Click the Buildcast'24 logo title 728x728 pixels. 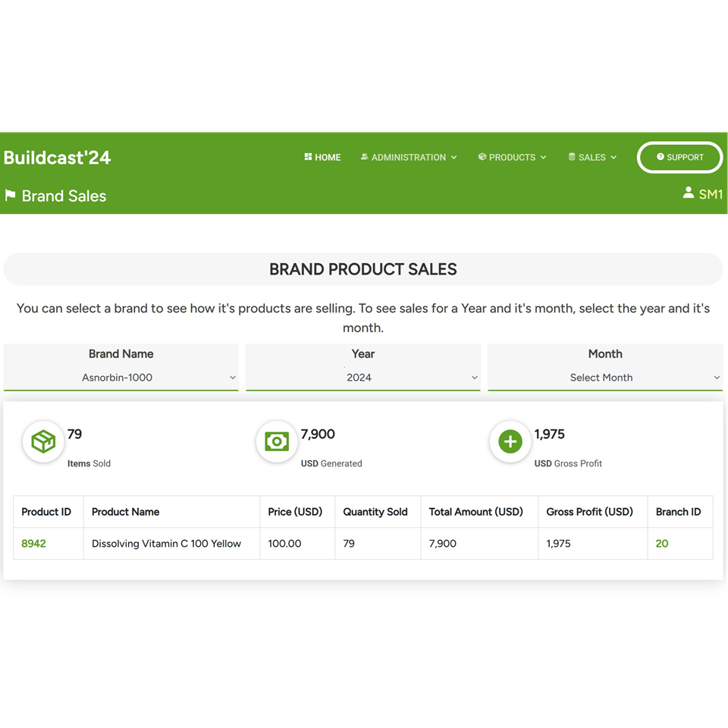coord(58,158)
